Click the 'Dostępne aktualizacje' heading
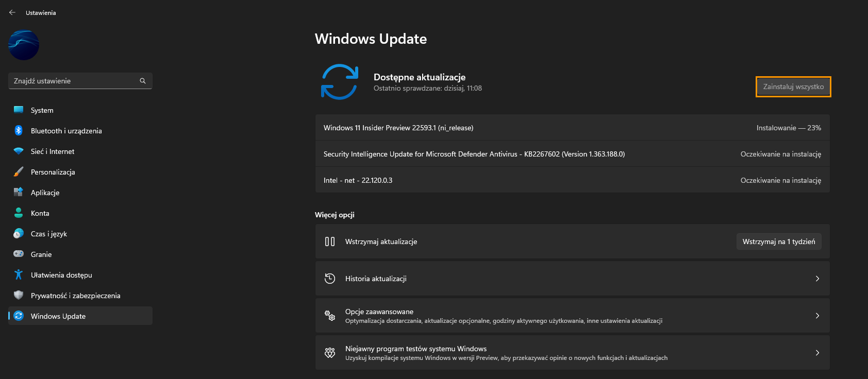 coord(420,77)
